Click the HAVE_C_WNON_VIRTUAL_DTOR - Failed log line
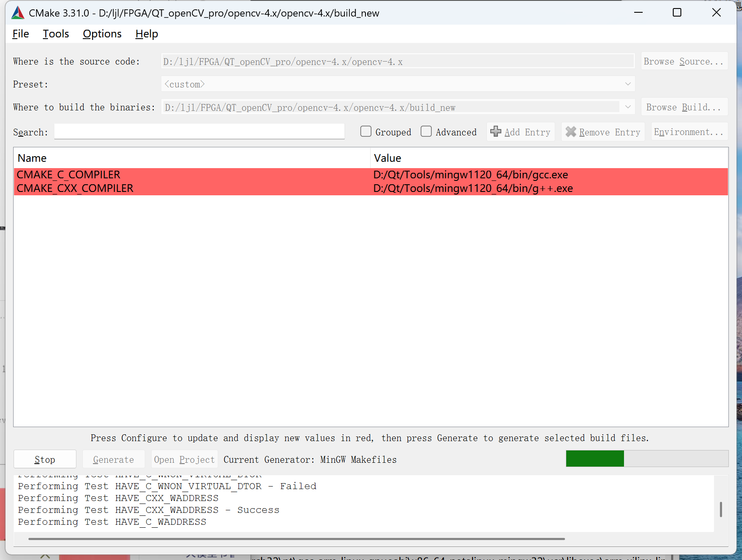 coord(167,486)
